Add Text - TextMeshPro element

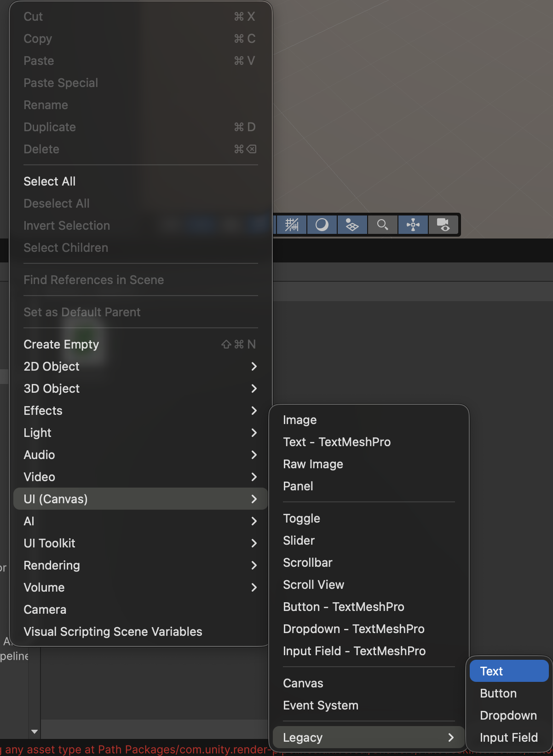coord(369,442)
